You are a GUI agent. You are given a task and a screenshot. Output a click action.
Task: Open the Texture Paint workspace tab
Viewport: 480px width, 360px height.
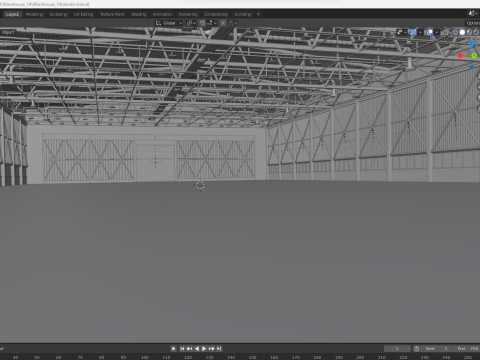[x=112, y=14]
